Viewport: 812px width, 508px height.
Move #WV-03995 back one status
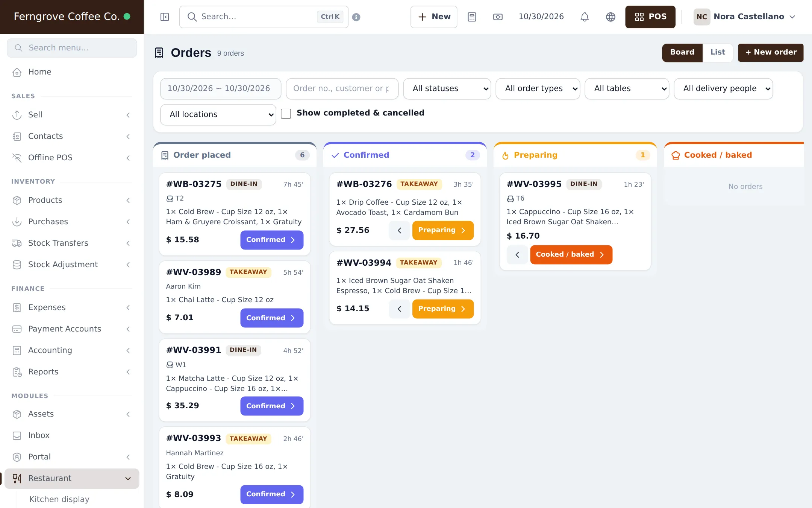pyautogui.click(x=517, y=255)
